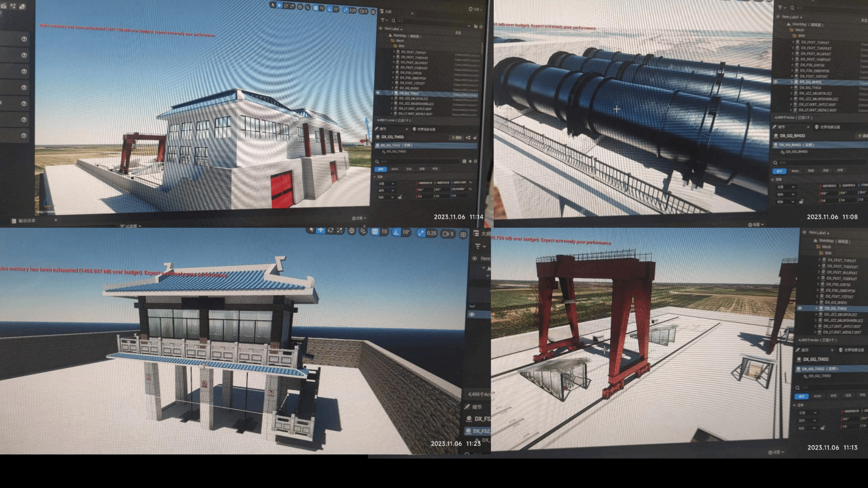Click the surface snapping icon in the 11:14 photo
Screen dimensions: 868x488
coord(308,7)
